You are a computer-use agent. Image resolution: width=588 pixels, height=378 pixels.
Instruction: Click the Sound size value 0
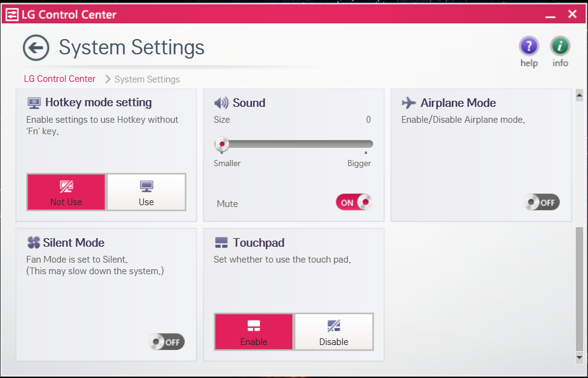(x=368, y=120)
